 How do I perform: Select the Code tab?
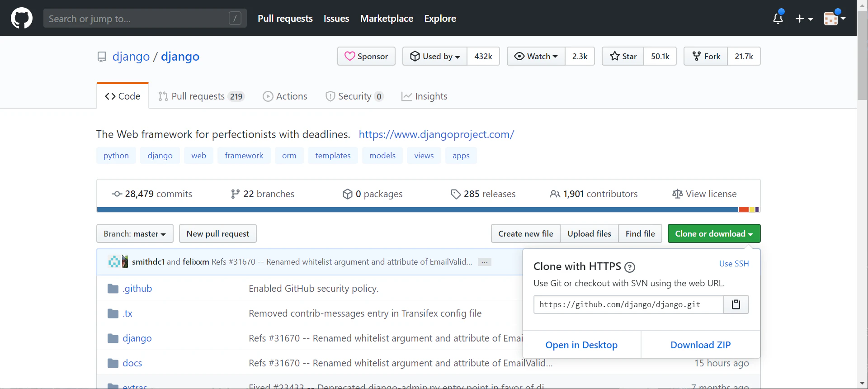click(123, 96)
